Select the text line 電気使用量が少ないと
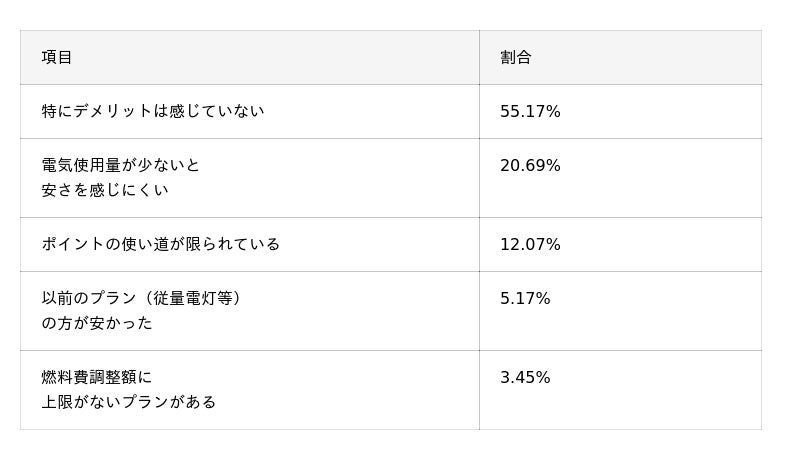This screenshot has width=800, height=460. pyautogui.click(x=121, y=165)
